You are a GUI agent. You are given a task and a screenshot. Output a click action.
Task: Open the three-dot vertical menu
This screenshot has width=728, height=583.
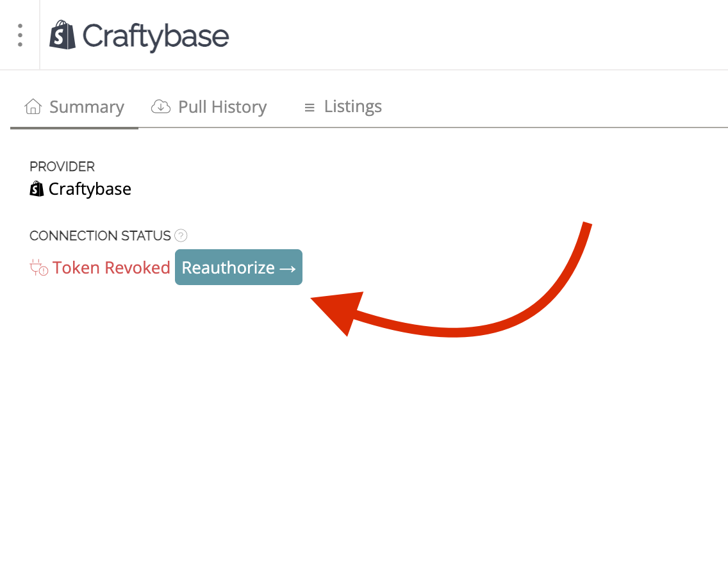[x=20, y=35]
